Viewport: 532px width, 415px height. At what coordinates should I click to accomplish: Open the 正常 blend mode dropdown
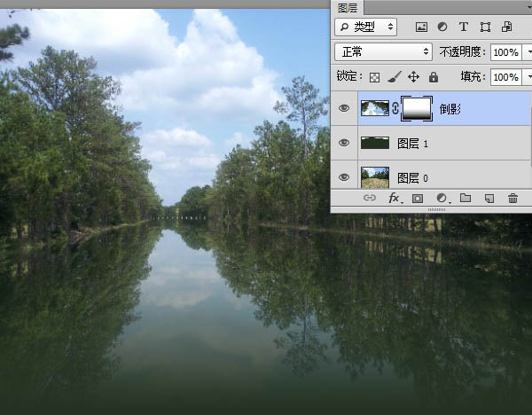(383, 52)
